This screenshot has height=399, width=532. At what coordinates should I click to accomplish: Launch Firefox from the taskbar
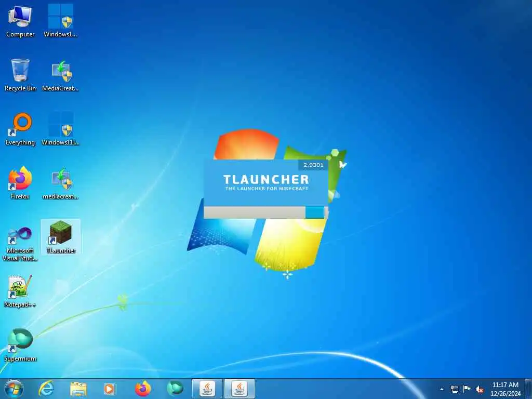(143, 389)
